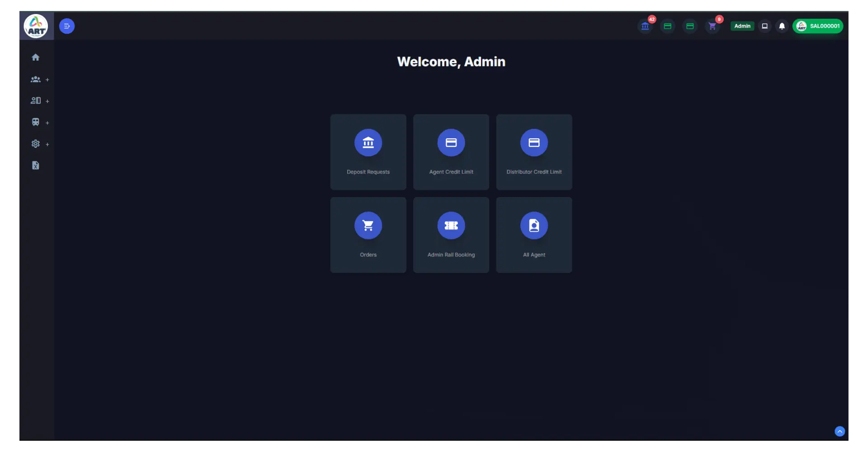
Task: Click the monitor screen icon in the header
Action: tap(765, 26)
